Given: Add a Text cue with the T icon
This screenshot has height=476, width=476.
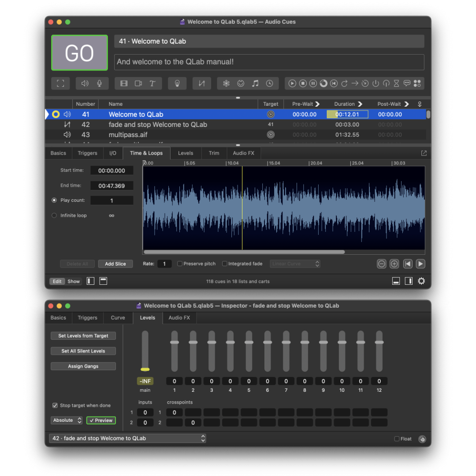Looking at the screenshot, I should [x=152, y=83].
